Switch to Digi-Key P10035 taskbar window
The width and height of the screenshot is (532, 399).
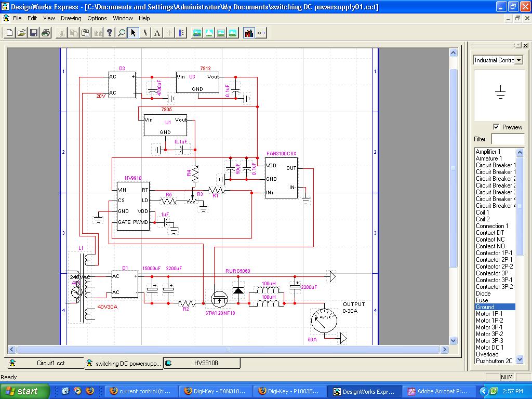[x=289, y=391]
